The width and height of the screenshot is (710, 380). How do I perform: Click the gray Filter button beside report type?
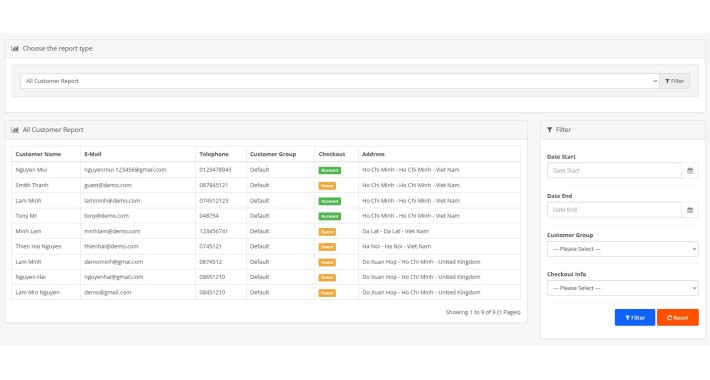tap(675, 81)
